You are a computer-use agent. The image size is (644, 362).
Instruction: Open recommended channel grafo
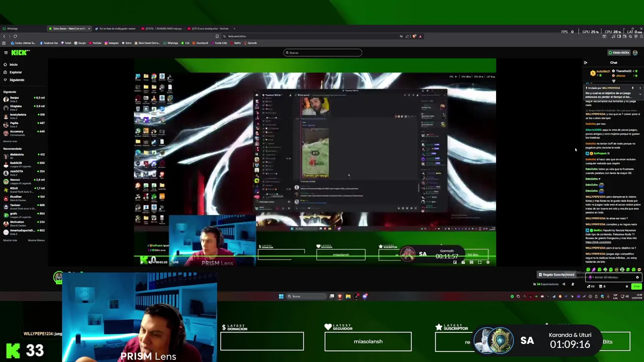[x=24, y=215]
